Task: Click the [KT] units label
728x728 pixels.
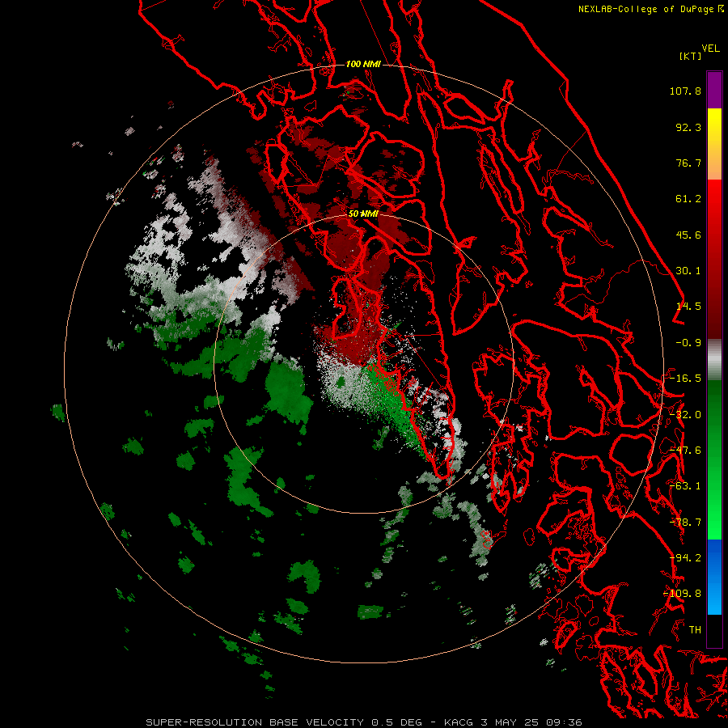Action: coord(690,56)
